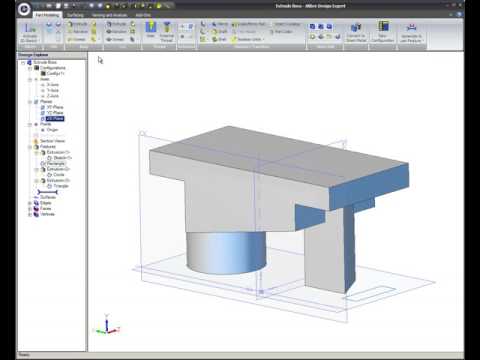The width and height of the screenshot is (480, 360).
Task: Click the Sweep Boss tool
Action: coord(77,39)
